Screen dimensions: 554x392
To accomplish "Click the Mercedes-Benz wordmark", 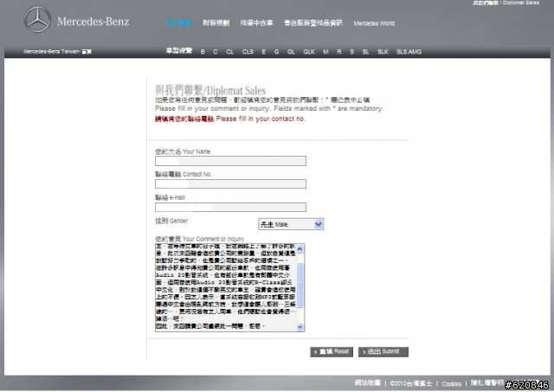I will point(93,22).
